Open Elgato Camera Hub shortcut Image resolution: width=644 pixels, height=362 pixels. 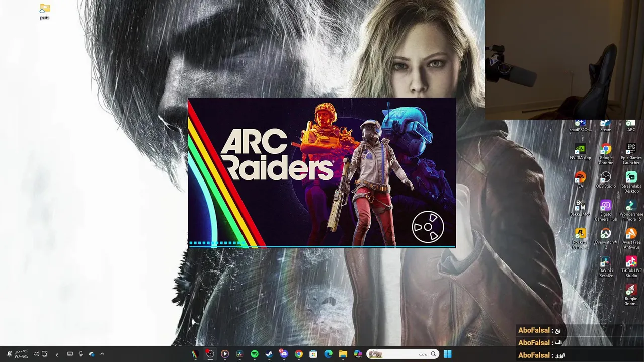[606, 210]
